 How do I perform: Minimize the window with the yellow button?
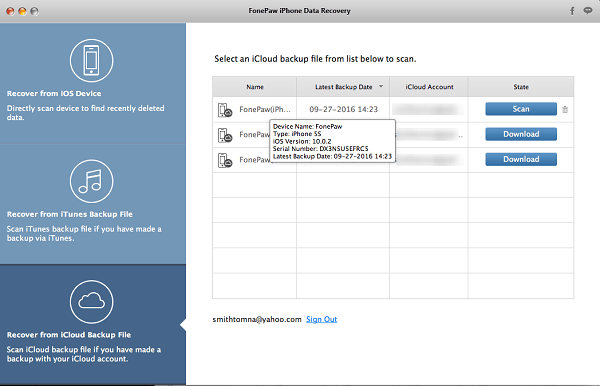point(22,11)
